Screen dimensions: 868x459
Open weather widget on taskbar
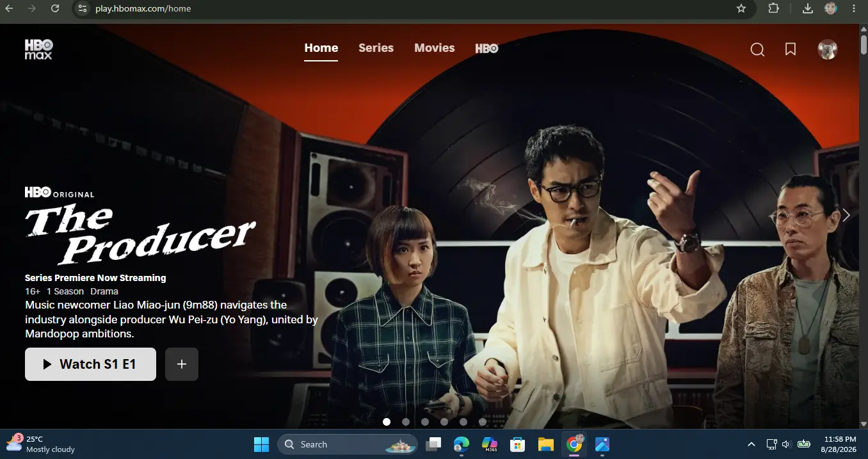click(41, 444)
